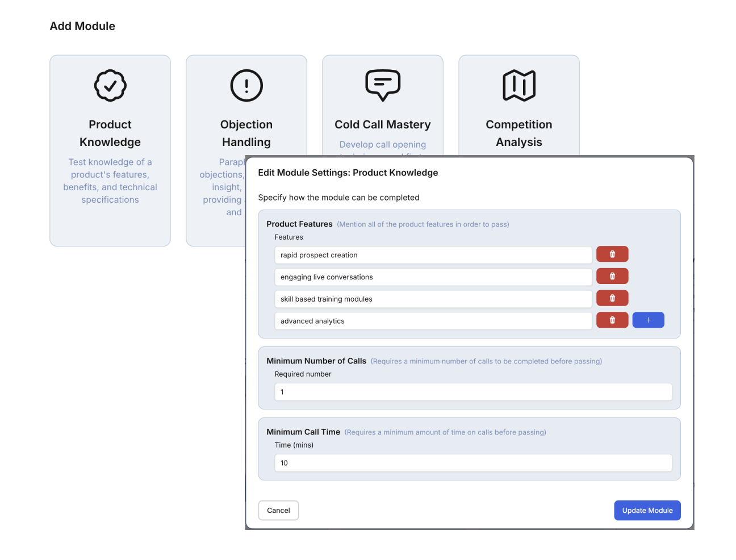
Task: Click the Objection Handling exclamation icon
Action: point(246,86)
